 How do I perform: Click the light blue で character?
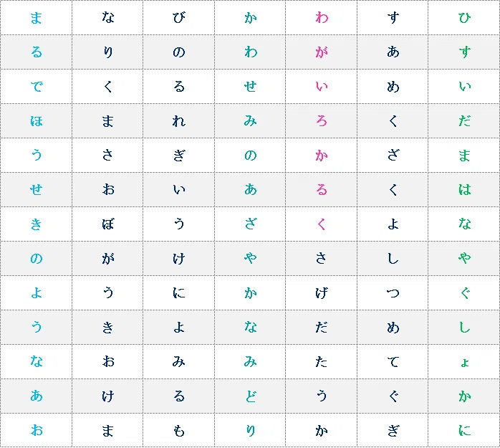(x=36, y=87)
